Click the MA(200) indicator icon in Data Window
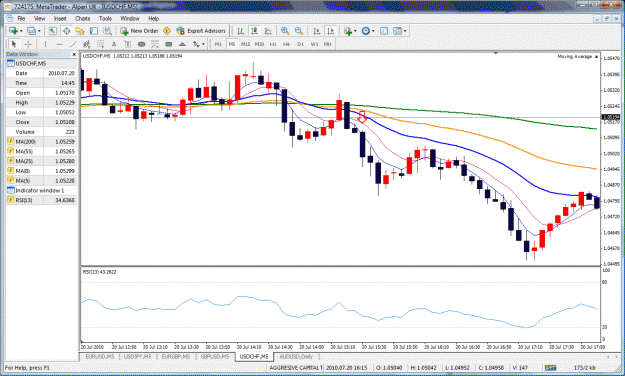The image size is (625, 376). pyautogui.click(x=10, y=141)
